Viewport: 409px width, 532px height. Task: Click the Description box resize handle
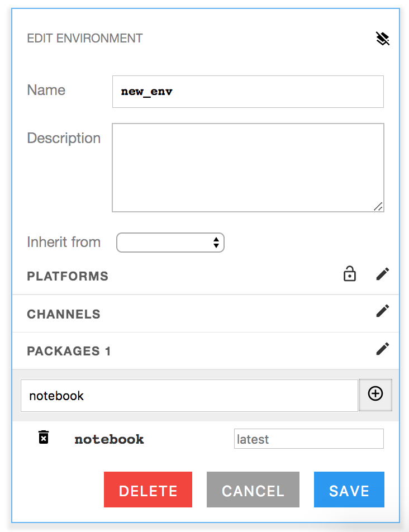(378, 207)
